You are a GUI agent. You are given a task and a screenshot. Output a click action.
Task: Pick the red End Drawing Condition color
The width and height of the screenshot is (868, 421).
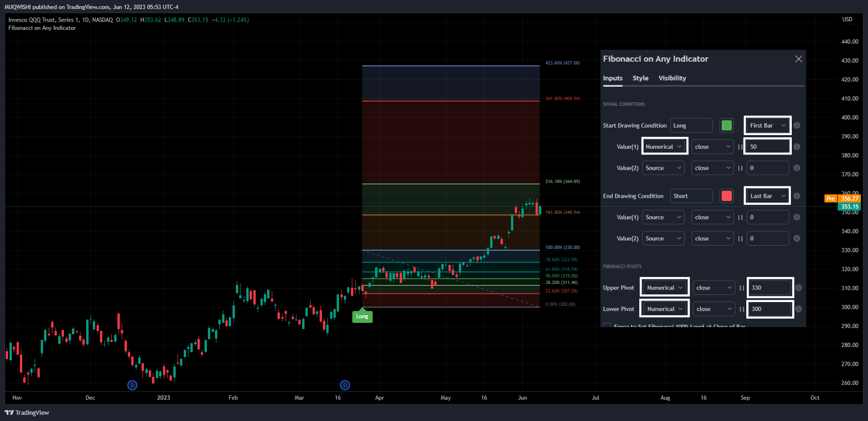tap(726, 196)
